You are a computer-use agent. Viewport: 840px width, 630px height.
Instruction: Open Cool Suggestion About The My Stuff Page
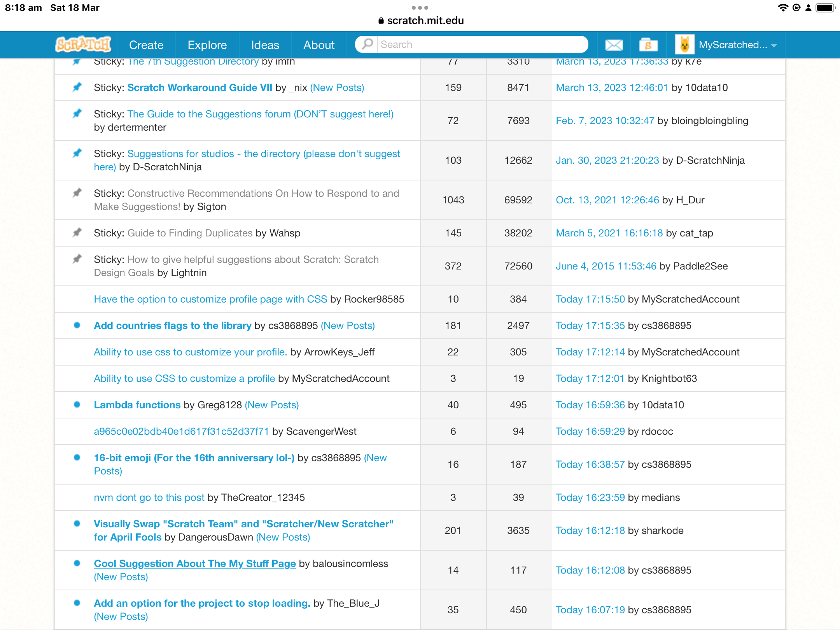(194, 563)
